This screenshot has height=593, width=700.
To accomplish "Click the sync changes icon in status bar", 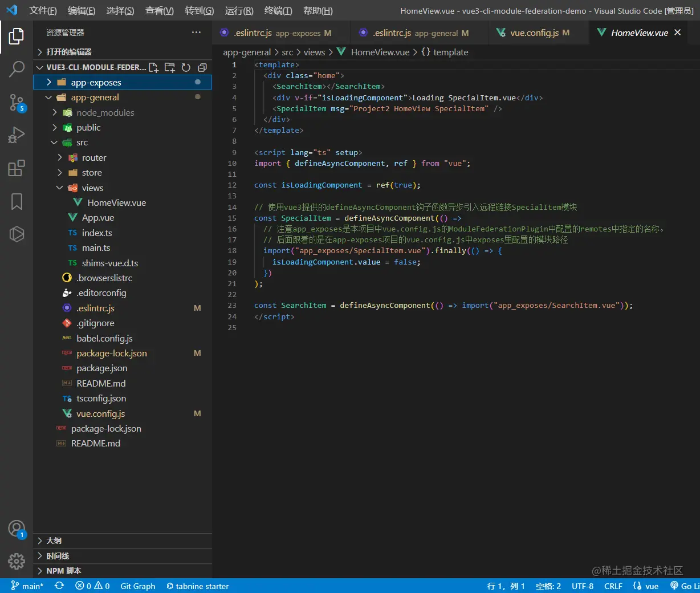I will (x=59, y=586).
